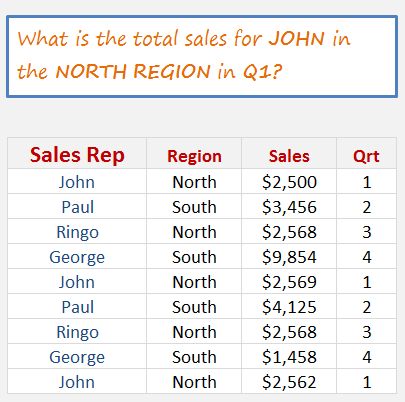Image resolution: width=405 pixels, height=402 pixels.
Task: Click the first John cell
Action: coord(77,181)
